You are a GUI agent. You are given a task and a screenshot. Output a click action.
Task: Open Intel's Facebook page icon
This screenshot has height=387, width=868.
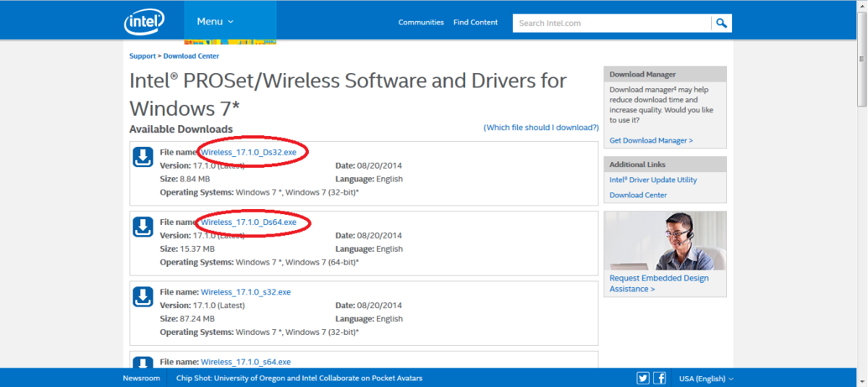(660, 378)
